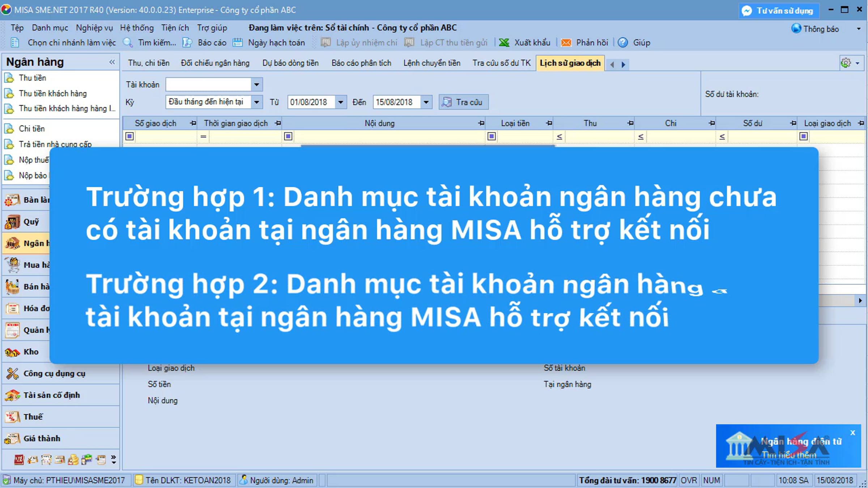
Task: Click the Giúp help question mark icon
Action: click(x=622, y=43)
